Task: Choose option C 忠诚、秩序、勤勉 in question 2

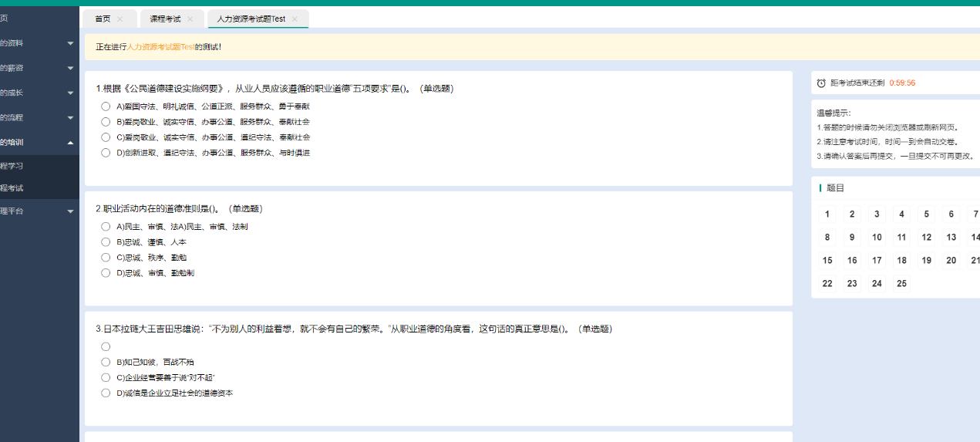Action: (x=106, y=258)
